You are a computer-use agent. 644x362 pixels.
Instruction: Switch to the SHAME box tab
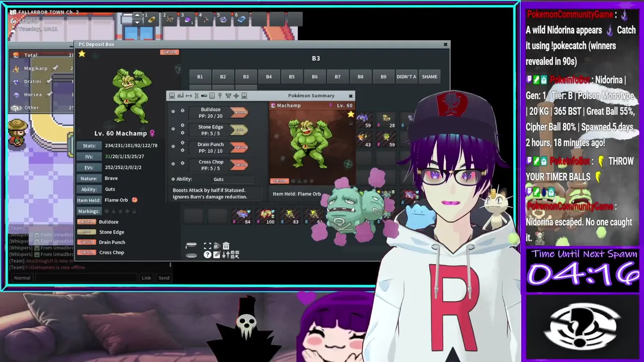point(429,76)
